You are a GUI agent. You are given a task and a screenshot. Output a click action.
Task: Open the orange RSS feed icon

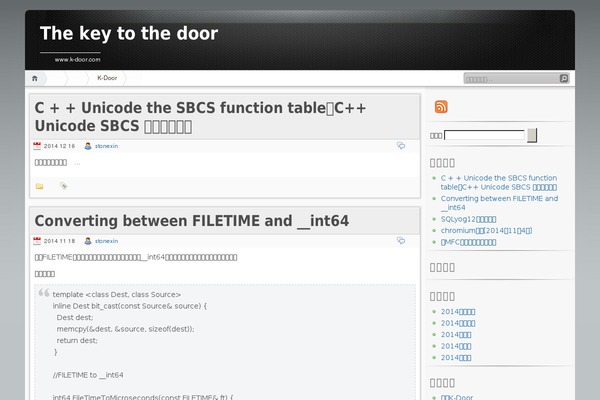[441, 107]
